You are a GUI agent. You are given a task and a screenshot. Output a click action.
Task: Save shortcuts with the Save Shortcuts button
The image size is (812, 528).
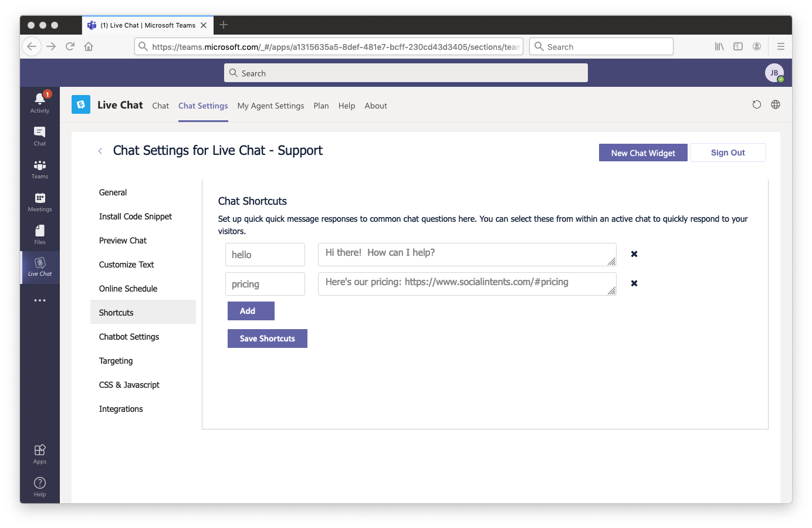[x=267, y=339]
